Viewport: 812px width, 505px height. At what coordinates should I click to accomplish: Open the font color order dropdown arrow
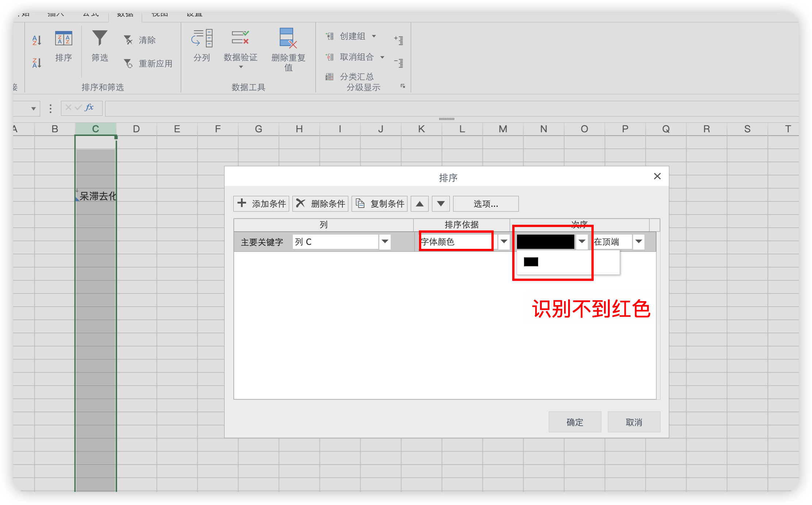pos(582,242)
